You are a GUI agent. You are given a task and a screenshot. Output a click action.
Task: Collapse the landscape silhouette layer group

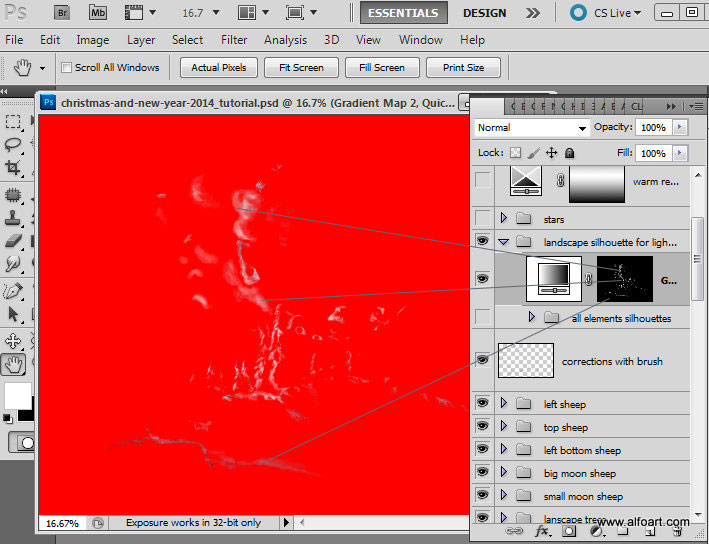pos(503,242)
